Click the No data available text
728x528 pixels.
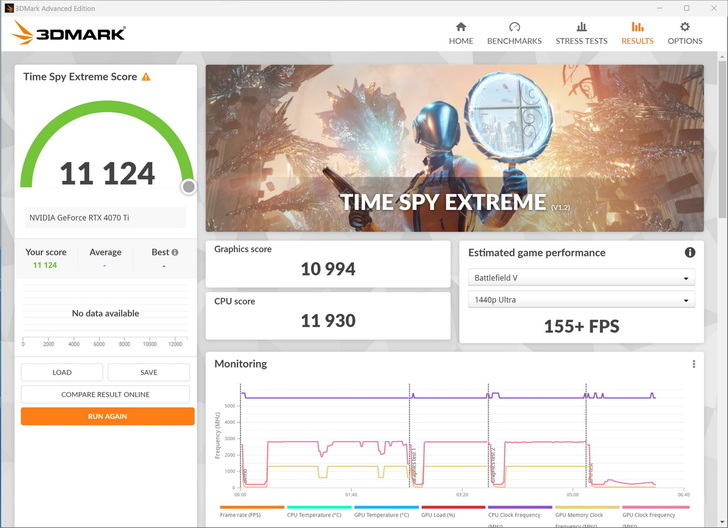coord(105,313)
